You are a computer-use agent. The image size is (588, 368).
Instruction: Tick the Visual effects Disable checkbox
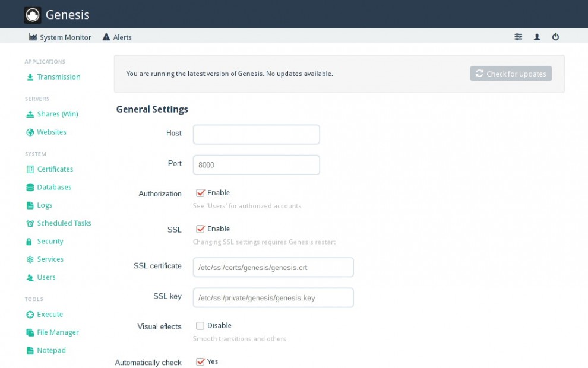pos(200,326)
